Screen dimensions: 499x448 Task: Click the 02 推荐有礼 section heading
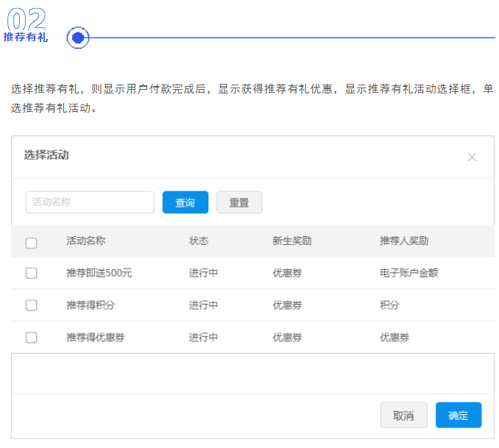coord(26,26)
